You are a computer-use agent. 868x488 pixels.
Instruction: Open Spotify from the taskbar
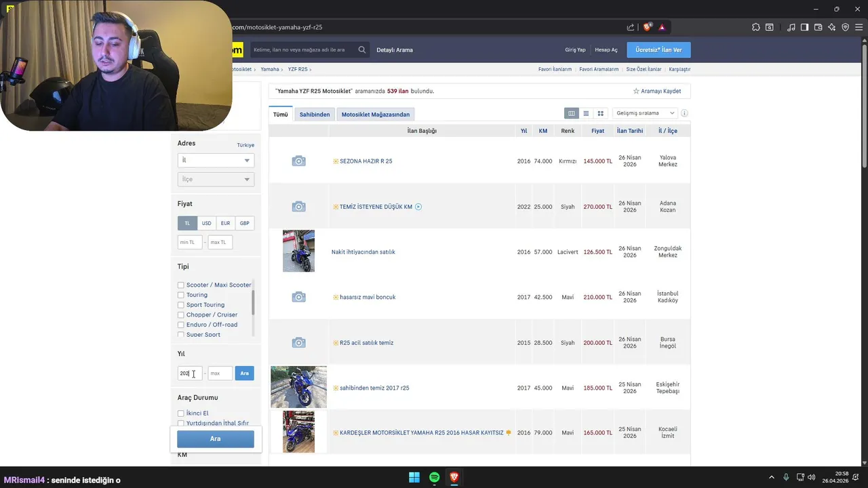coord(434,477)
